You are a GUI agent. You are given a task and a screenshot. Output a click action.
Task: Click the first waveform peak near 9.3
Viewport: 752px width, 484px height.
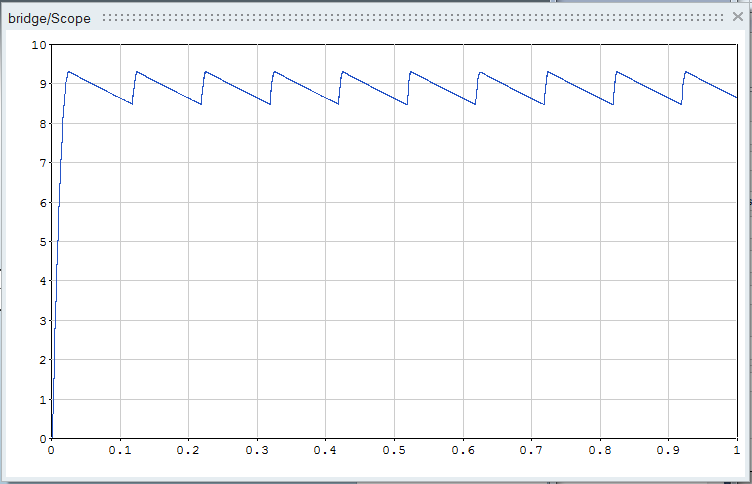(x=68, y=72)
